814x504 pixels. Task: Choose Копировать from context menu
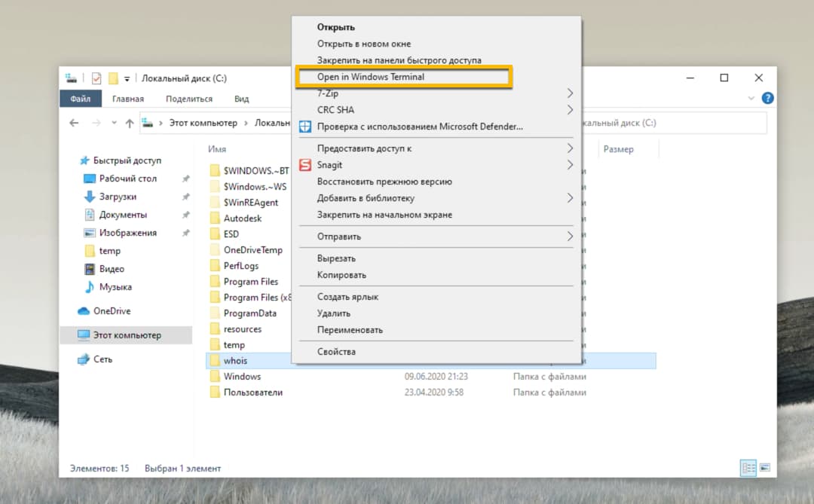[x=341, y=275]
